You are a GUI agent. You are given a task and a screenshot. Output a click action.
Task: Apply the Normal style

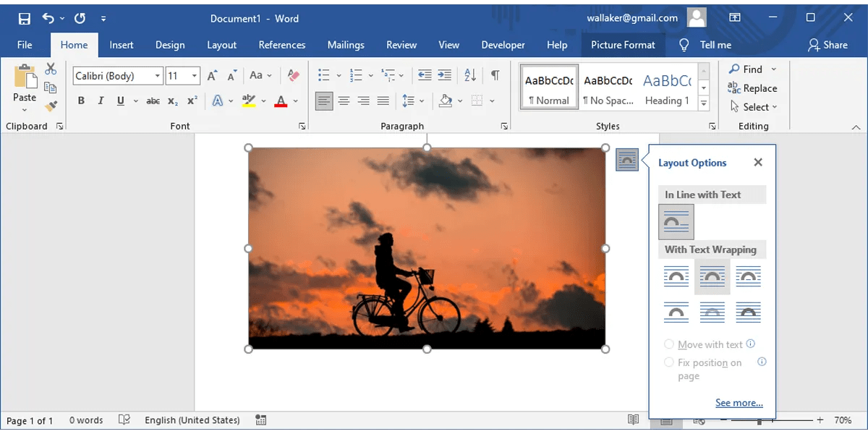point(549,87)
